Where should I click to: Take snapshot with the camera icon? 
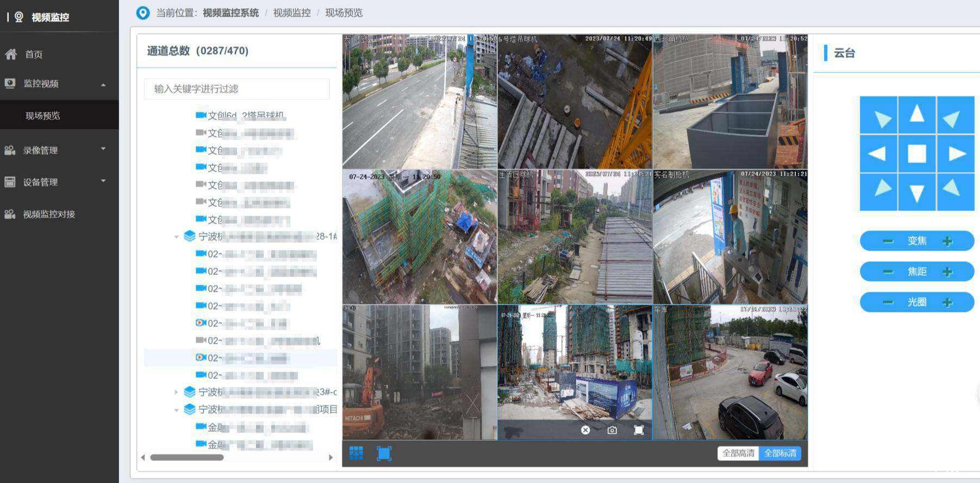pyautogui.click(x=612, y=430)
